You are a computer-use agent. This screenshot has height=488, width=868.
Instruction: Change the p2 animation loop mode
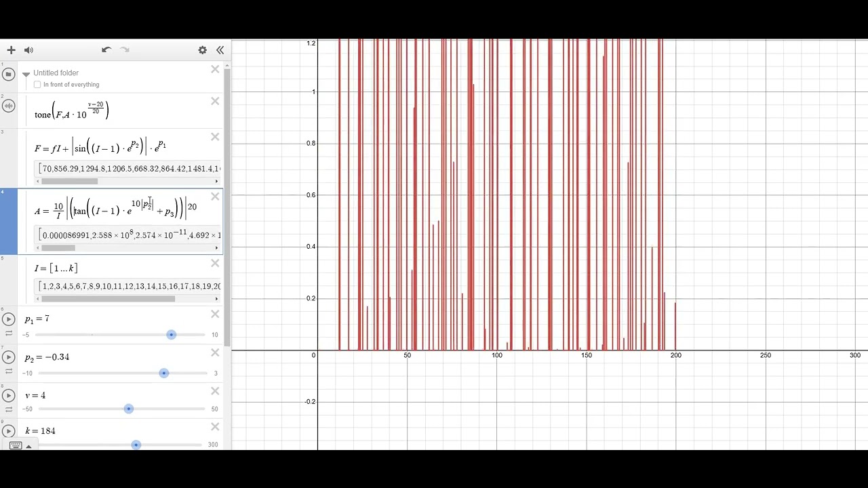pos(9,372)
